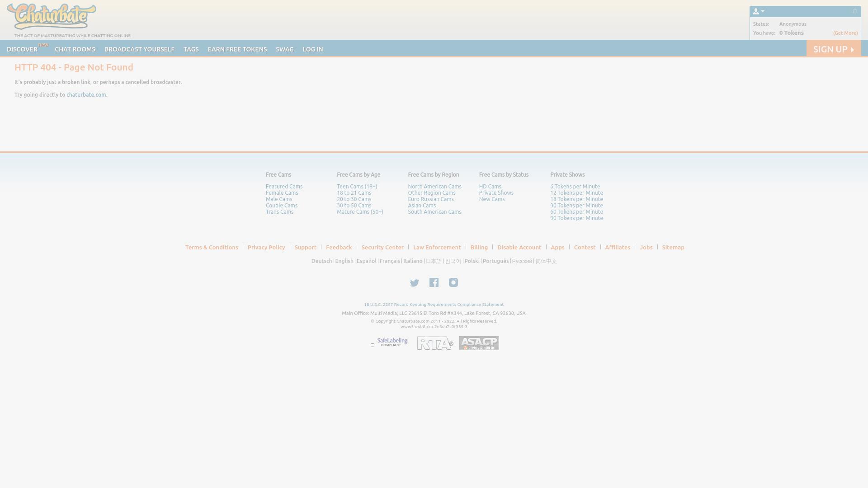The width and height of the screenshot is (868, 488).
Task: Open the Affiliates footer link
Action: [618, 248]
